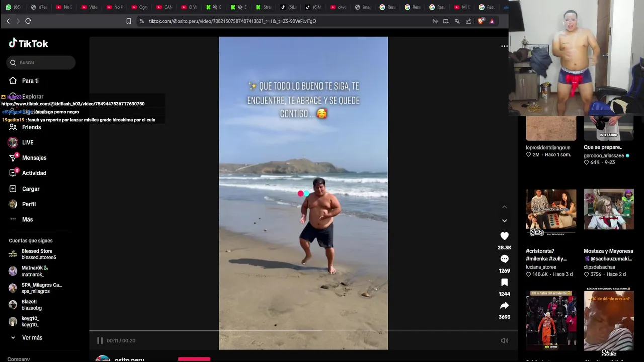Image resolution: width=644 pixels, height=362 pixels.
Task: Open Matnarök account
Action: (x=34, y=271)
